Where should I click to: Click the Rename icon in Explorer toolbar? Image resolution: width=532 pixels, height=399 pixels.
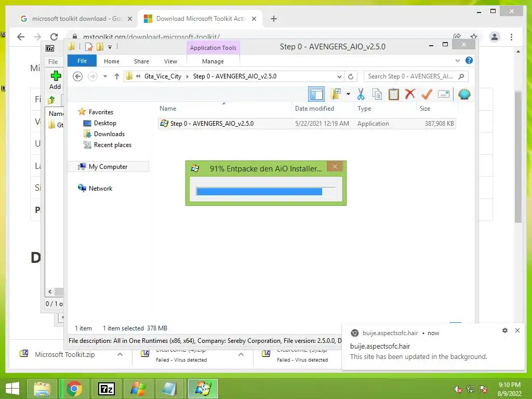click(x=444, y=94)
